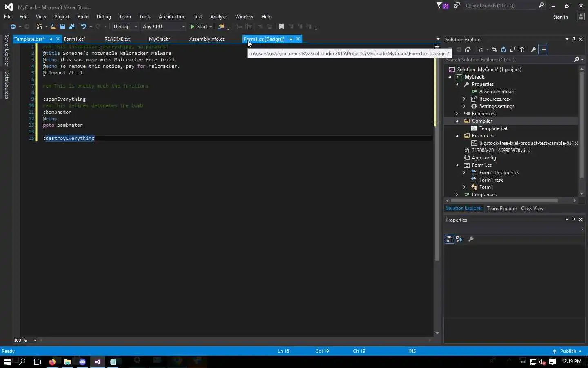Pin the Properties panel with its pushpin icon
Viewport: 588px width, 368px height.
[x=574, y=220]
